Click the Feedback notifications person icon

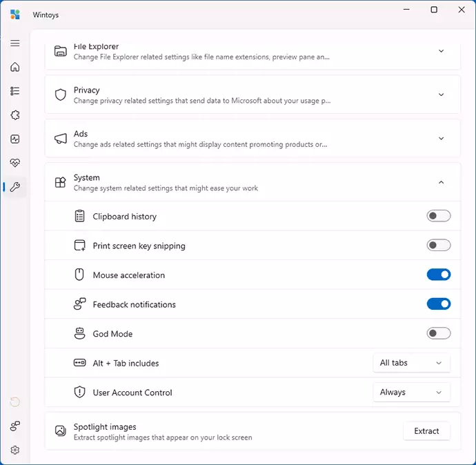coord(80,304)
